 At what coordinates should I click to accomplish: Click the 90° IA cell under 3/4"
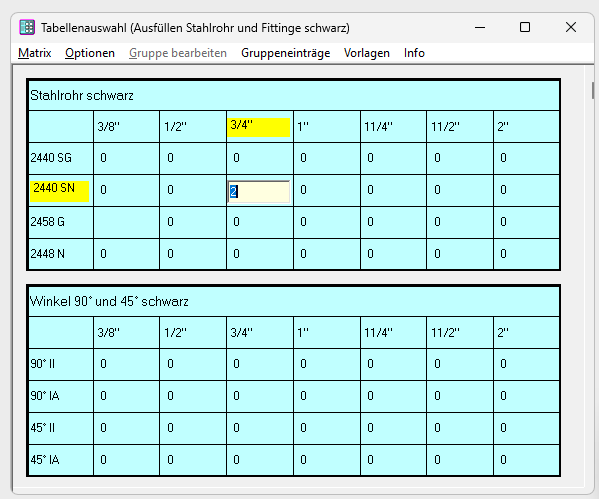pos(259,396)
